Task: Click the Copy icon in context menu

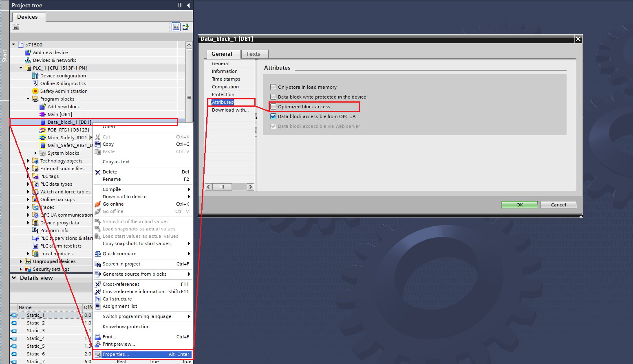Action: tap(98, 144)
